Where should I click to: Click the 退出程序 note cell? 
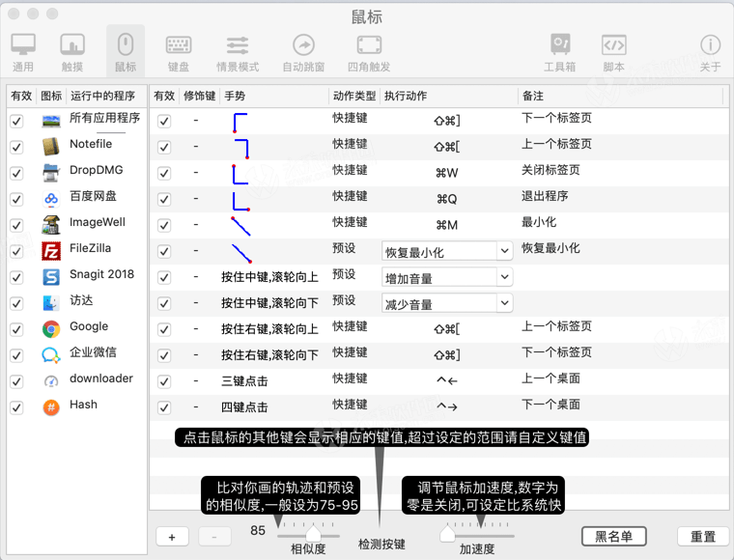545,196
